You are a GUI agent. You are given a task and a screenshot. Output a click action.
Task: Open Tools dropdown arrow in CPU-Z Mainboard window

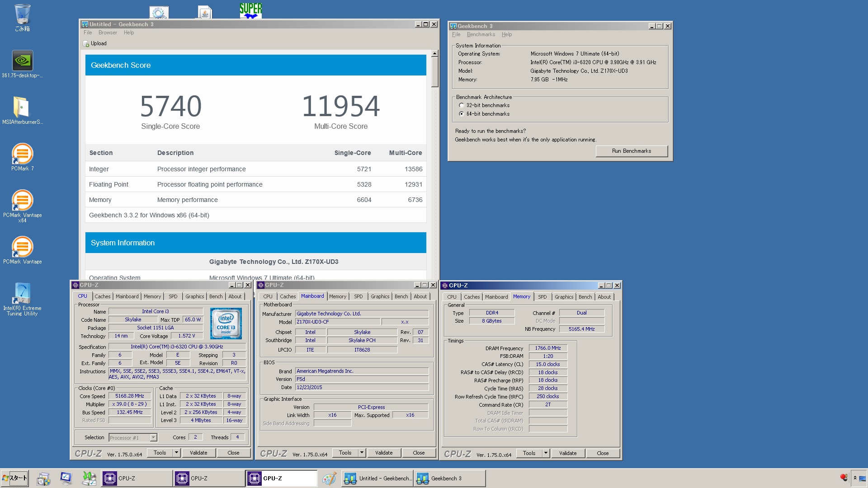coord(362,453)
